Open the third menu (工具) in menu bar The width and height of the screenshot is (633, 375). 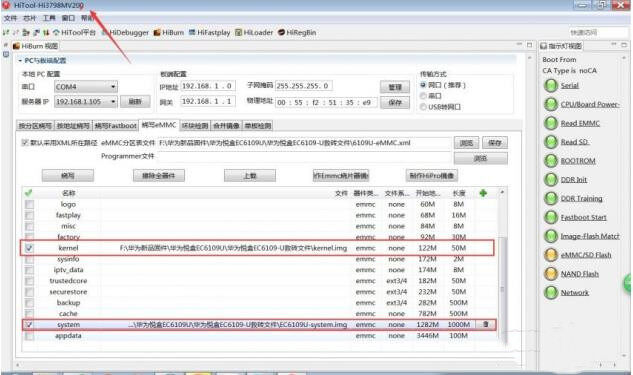49,18
